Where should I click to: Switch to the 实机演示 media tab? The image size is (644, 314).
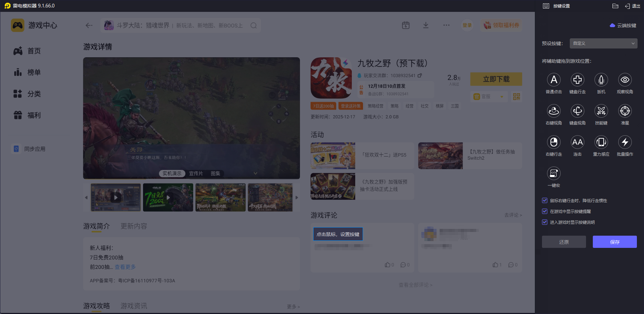pos(172,173)
